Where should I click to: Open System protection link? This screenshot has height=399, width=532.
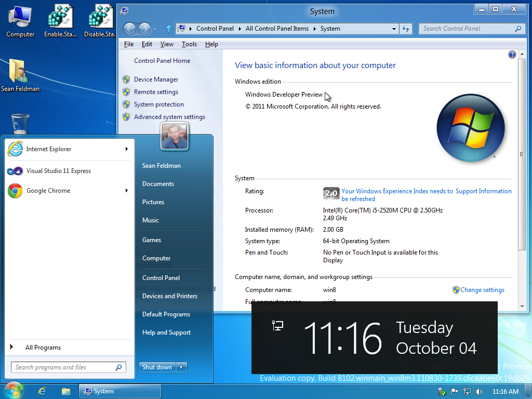click(x=159, y=104)
